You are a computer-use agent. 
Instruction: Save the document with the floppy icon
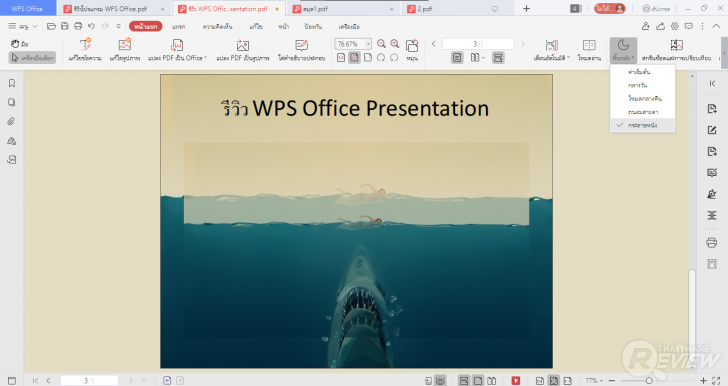coord(65,26)
